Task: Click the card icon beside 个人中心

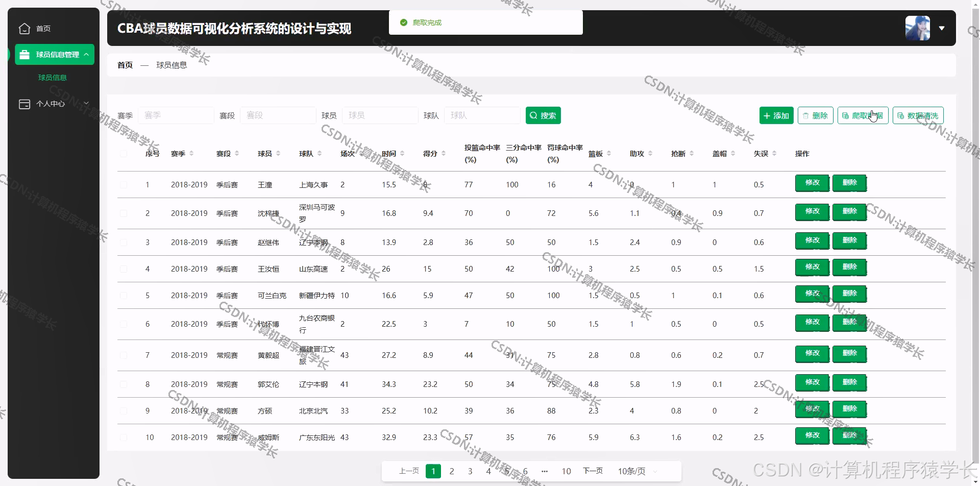Action: 24,104
